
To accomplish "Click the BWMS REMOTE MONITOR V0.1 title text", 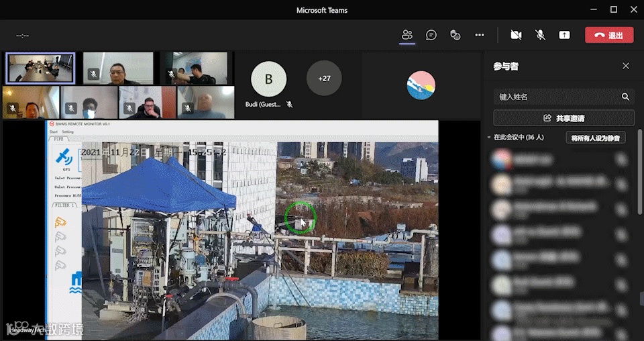I will [x=83, y=124].
